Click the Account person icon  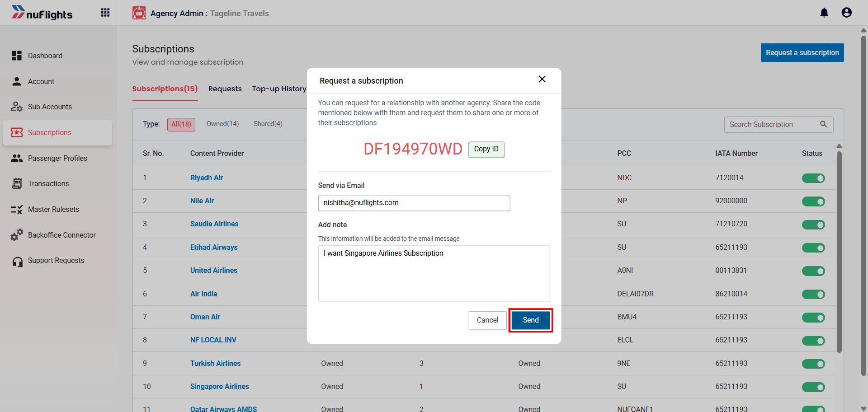[17, 81]
